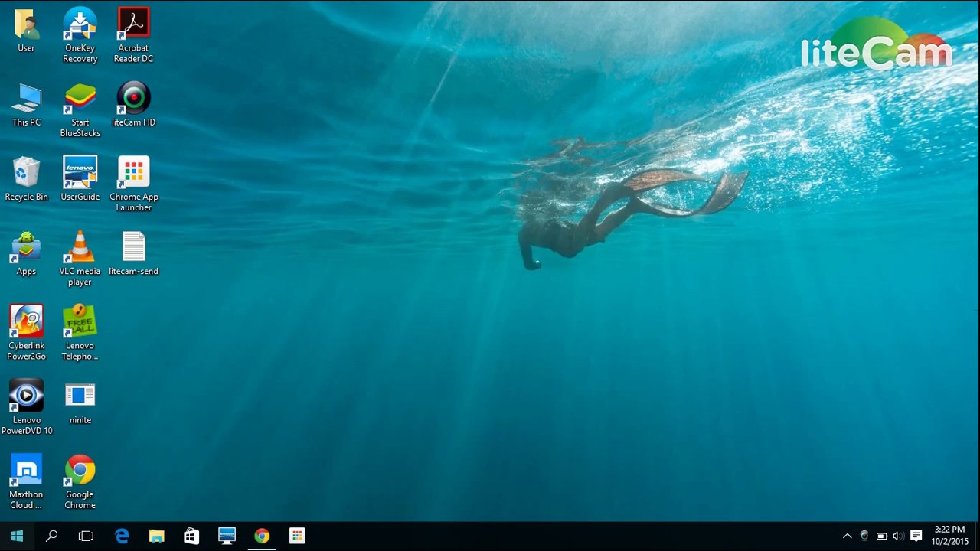Open Task View from the taskbar
This screenshot has height=551, width=980.
tap(86, 536)
